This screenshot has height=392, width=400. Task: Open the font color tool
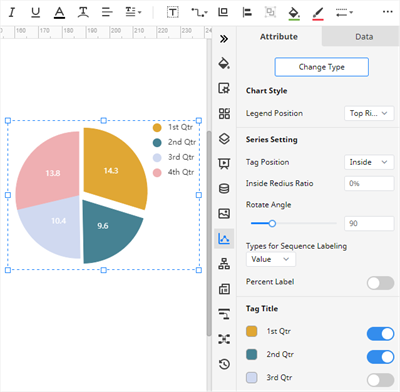click(59, 13)
